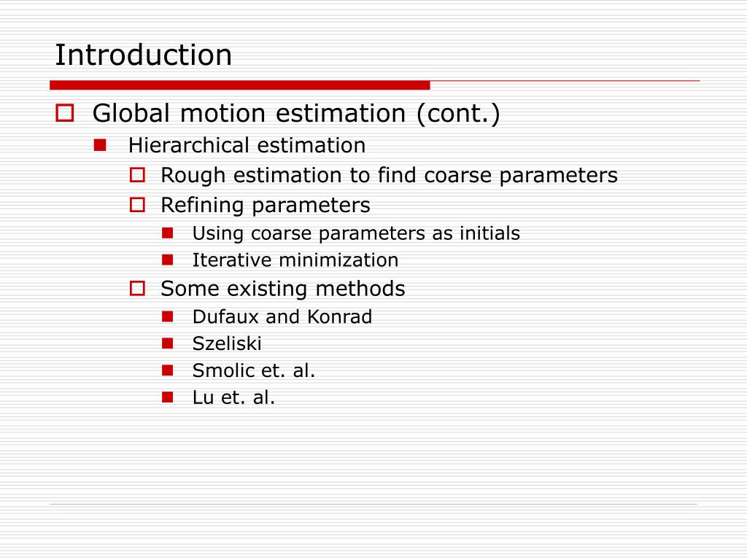Select the text Global motion estimation (cont.)

tap(296, 113)
